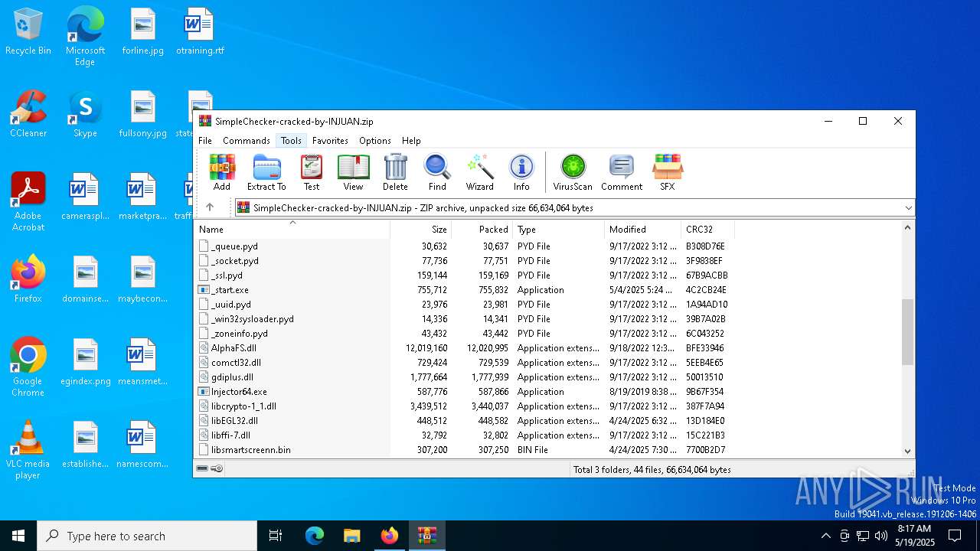
Task: Select the Skype desktop icon
Action: coord(85,115)
